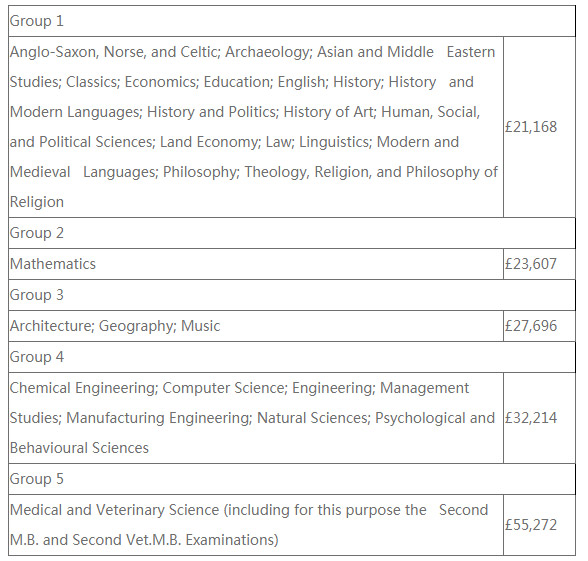Click the Group 2 header row

click(292, 233)
